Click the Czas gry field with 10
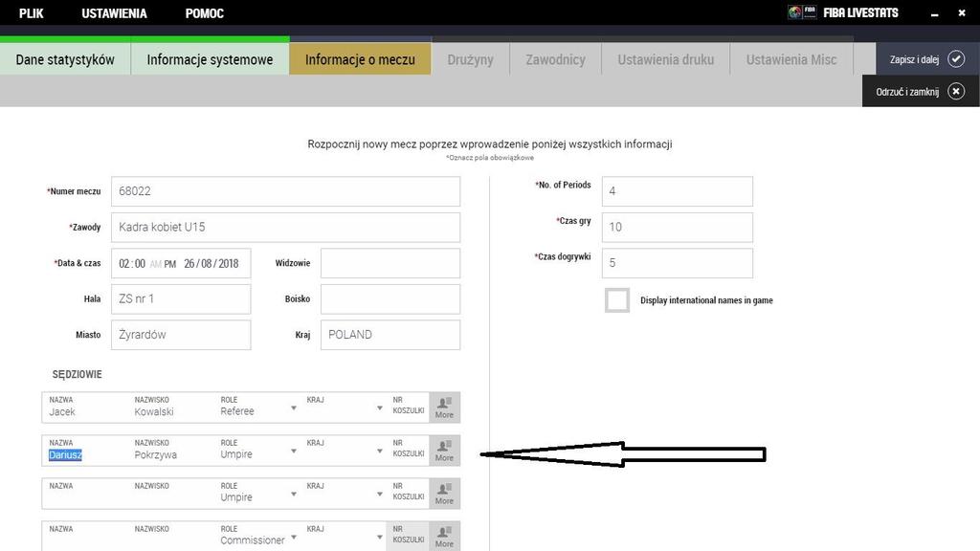Image resolution: width=980 pixels, height=551 pixels. pyautogui.click(x=678, y=228)
